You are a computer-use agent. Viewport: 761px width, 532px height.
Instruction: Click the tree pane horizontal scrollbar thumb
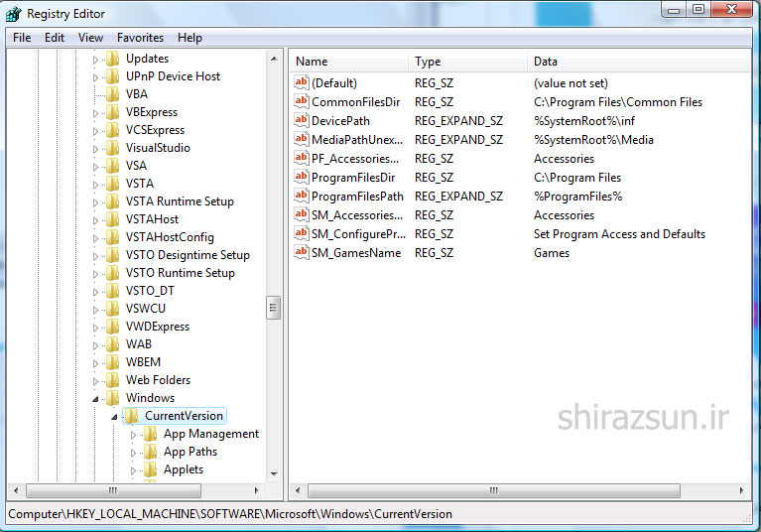pyautogui.click(x=113, y=490)
